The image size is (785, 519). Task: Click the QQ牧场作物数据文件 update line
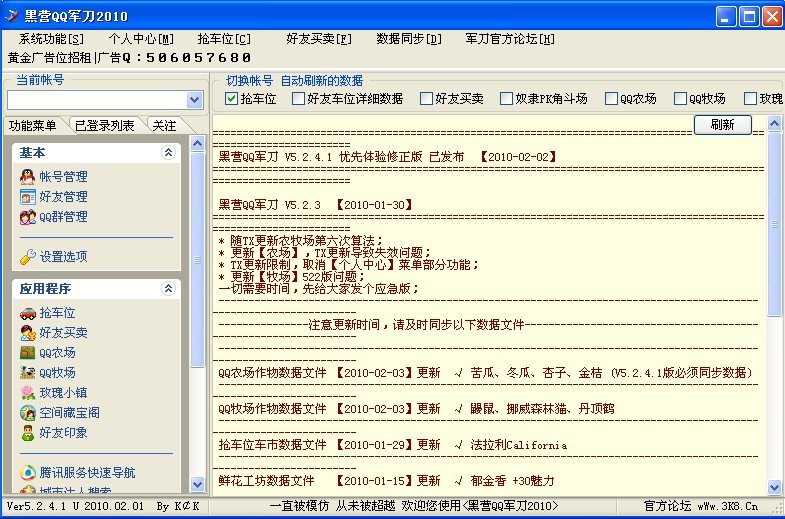point(416,409)
